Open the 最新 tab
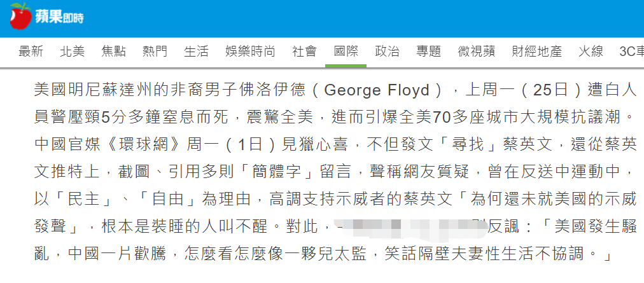 click(31, 52)
